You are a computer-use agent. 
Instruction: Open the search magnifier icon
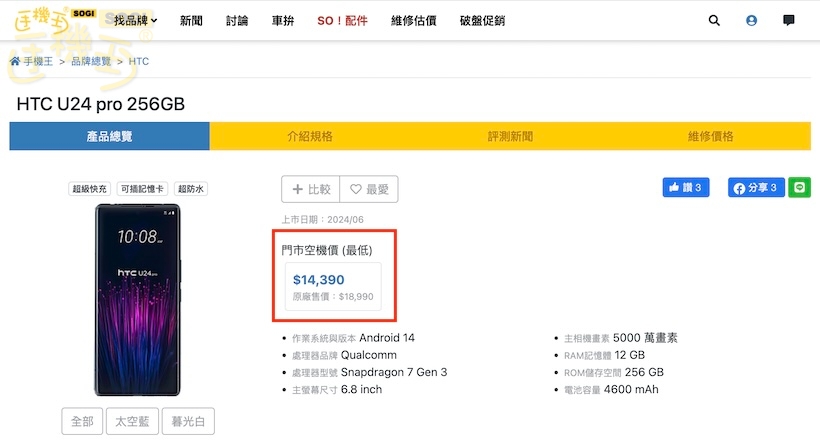(x=714, y=20)
